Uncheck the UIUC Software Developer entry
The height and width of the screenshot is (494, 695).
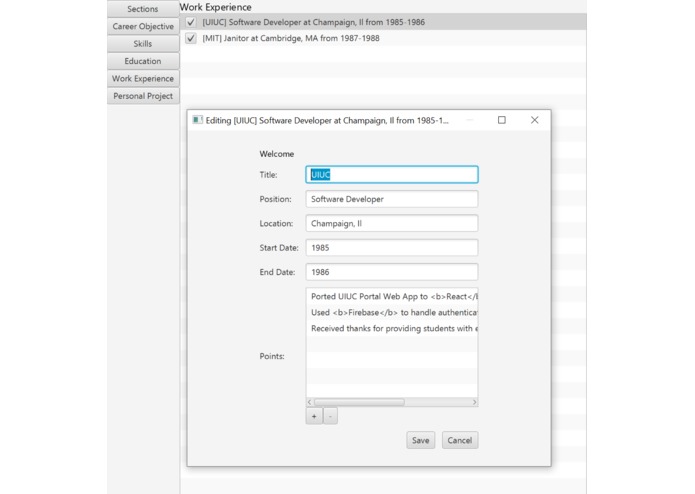(191, 22)
